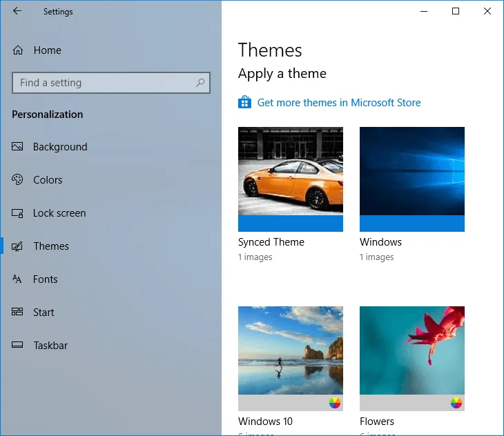The width and height of the screenshot is (504, 436).
Task: Click the search magnifier icon
Action: click(200, 83)
